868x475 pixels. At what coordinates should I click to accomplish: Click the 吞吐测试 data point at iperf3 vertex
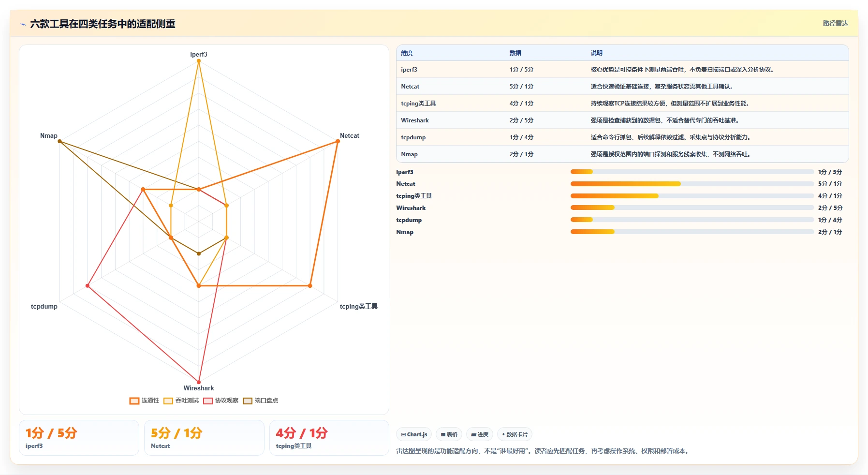click(x=199, y=61)
